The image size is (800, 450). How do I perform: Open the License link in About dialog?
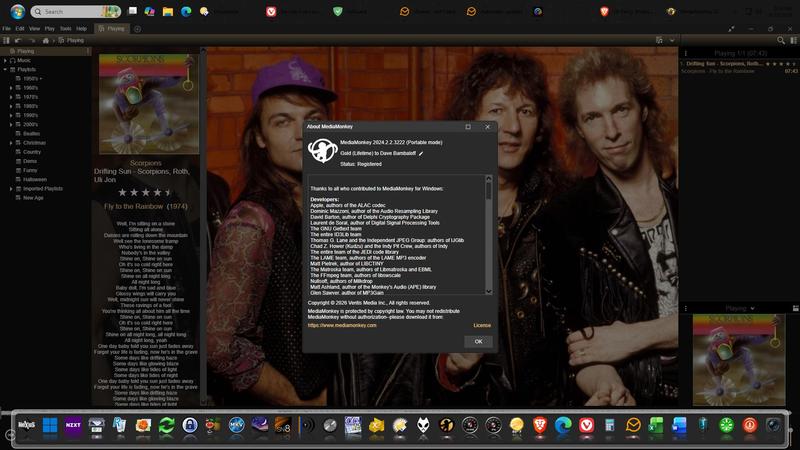(x=482, y=325)
